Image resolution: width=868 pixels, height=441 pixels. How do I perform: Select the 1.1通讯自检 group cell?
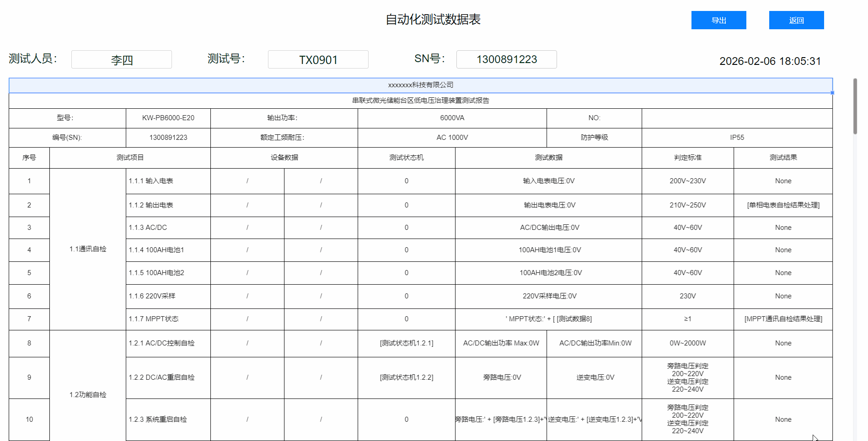pos(87,249)
